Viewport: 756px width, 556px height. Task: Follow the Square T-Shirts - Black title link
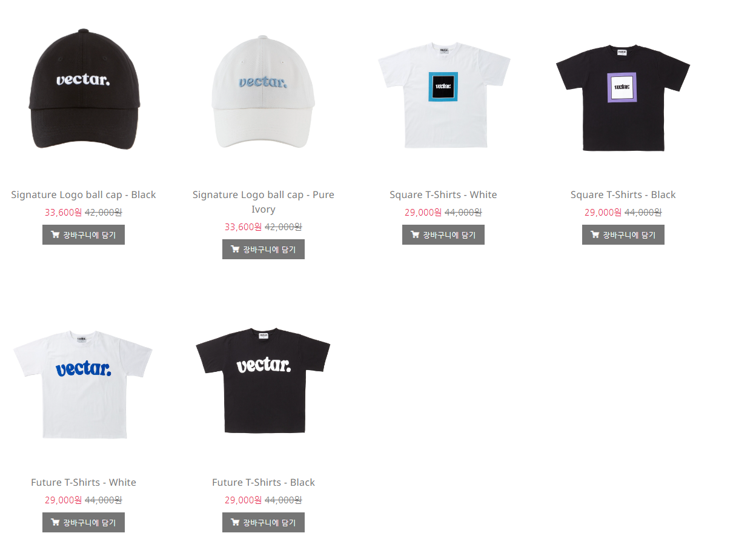(x=623, y=194)
